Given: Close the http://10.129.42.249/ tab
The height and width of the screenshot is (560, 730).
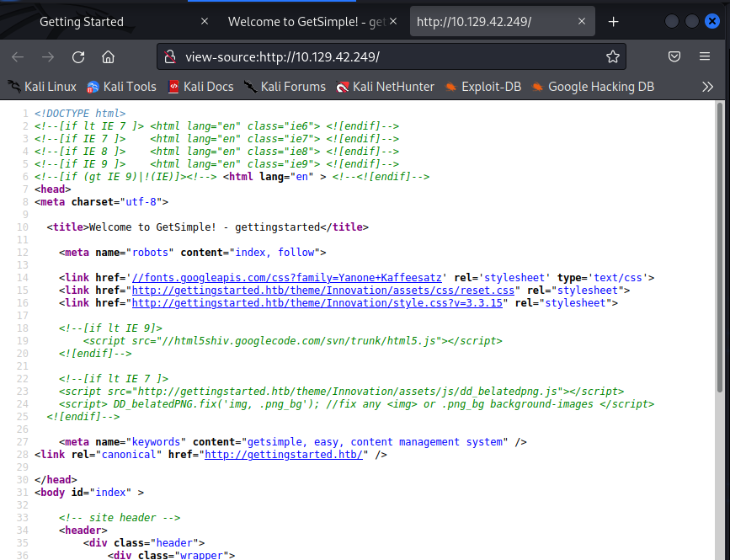Looking at the screenshot, I should coord(582,21).
